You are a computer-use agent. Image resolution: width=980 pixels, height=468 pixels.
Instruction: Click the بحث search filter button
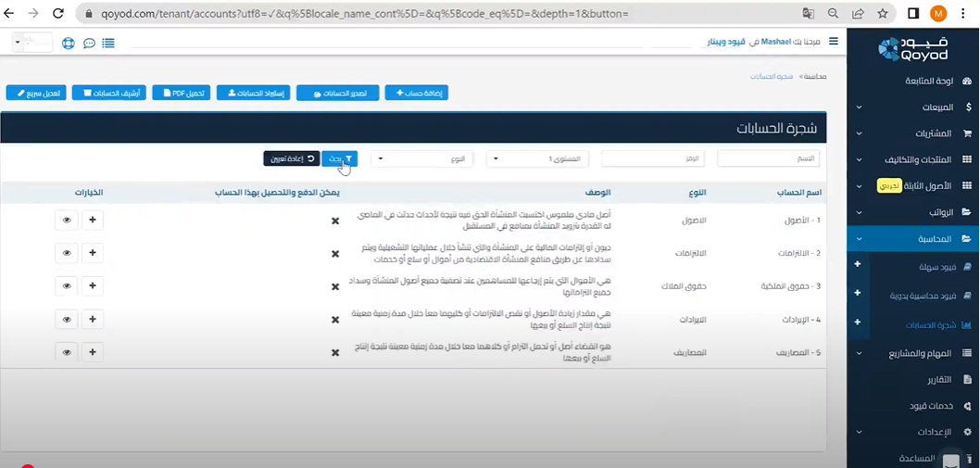tap(339, 158)
